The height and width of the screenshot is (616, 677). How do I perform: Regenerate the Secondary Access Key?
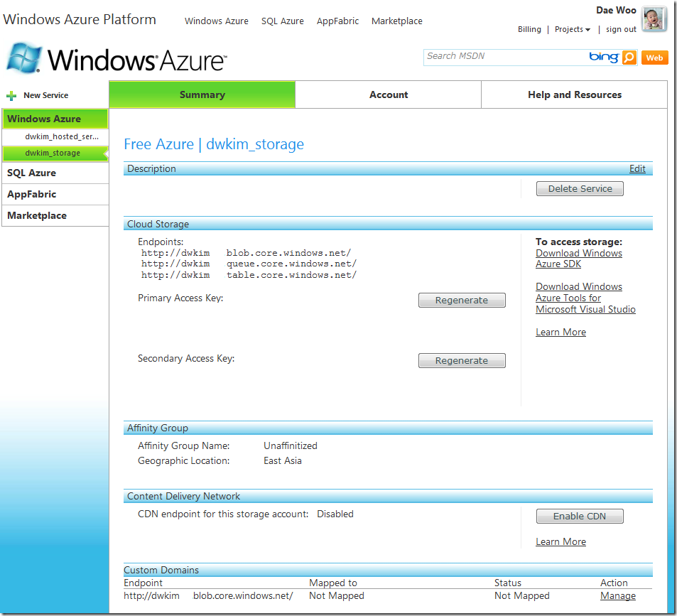(462, 360)
